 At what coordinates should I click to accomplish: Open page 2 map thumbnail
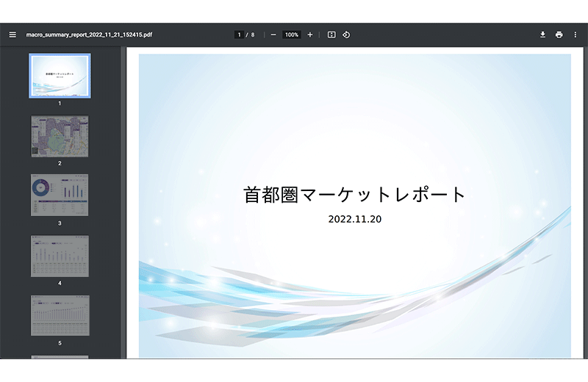(x=60, y=136)
